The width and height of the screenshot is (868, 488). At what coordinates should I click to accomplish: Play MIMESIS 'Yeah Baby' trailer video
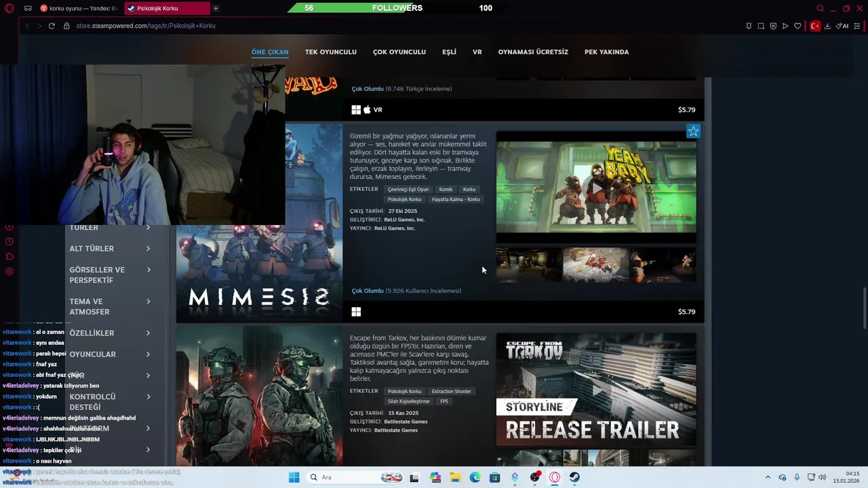pos(596,187)
